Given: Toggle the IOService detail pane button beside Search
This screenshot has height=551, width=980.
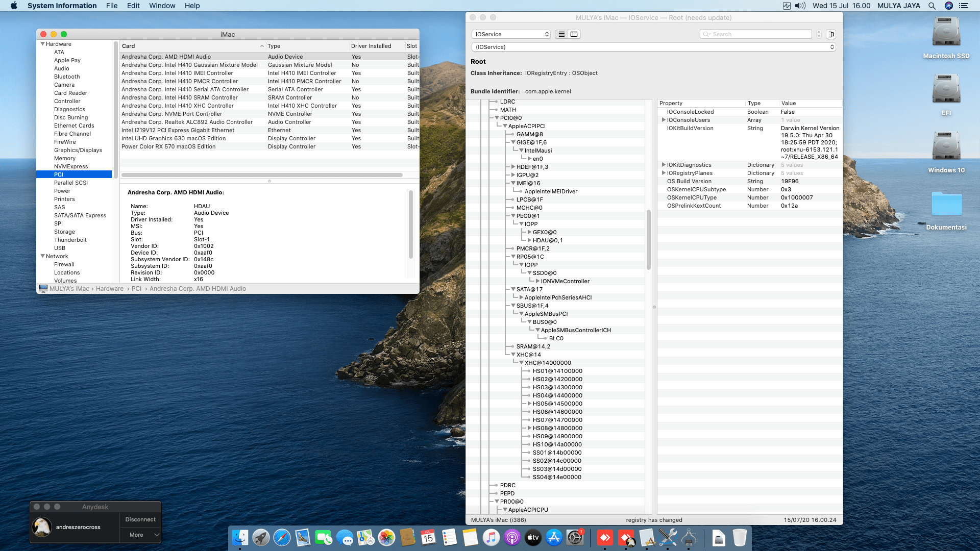Looking at the screenshot, I should point(831,34).
